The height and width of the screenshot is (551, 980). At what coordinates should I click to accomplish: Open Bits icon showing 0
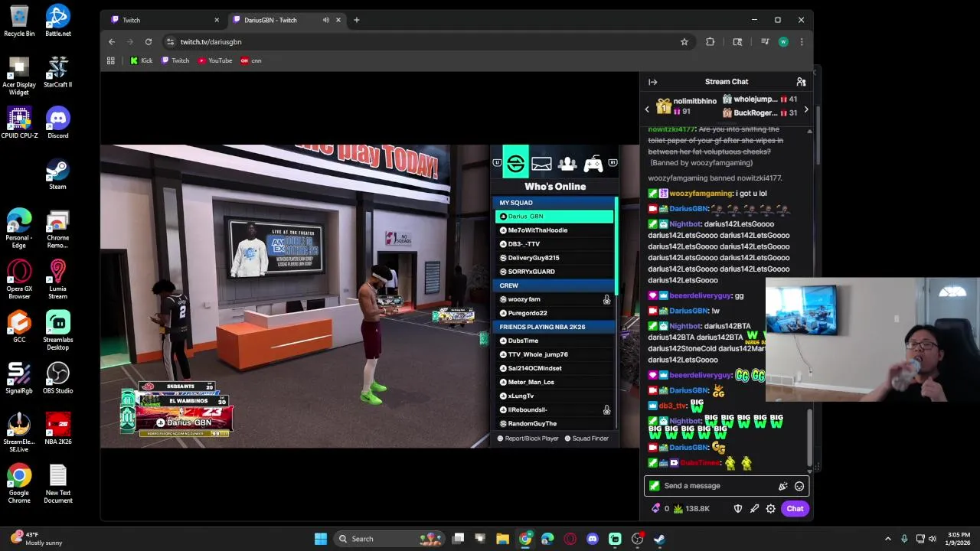tap(659, 509)
